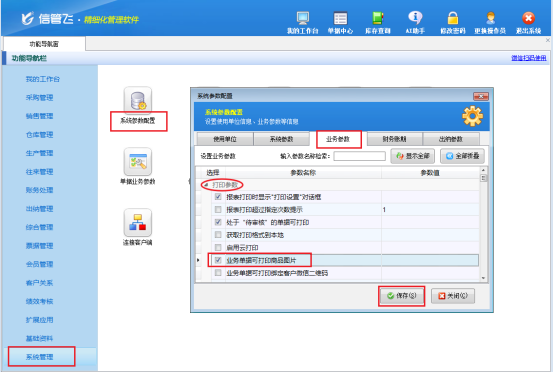Click the 全部折叠 button
Image resolution: width=553 pixels, height=372 pixels.
(x=462, y=156)
